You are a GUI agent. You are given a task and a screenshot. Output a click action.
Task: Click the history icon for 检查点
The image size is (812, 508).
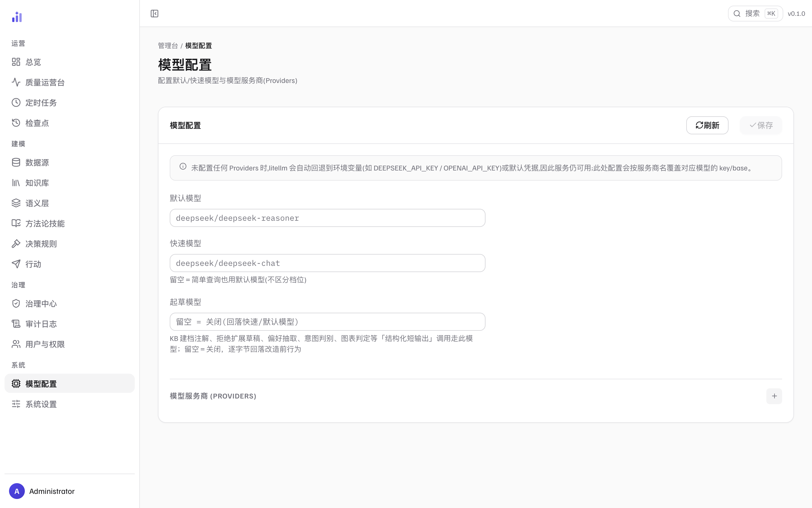16,123
